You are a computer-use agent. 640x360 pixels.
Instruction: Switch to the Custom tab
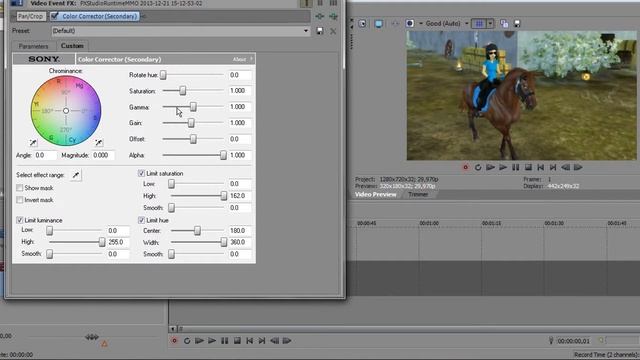pyautogui.click(x=72, y=46)
